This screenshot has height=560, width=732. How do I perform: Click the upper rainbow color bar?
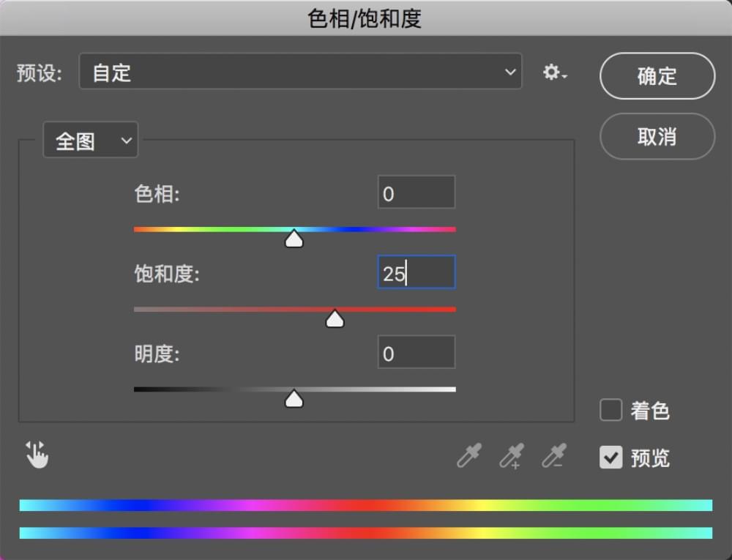click(x=366, y=505)
